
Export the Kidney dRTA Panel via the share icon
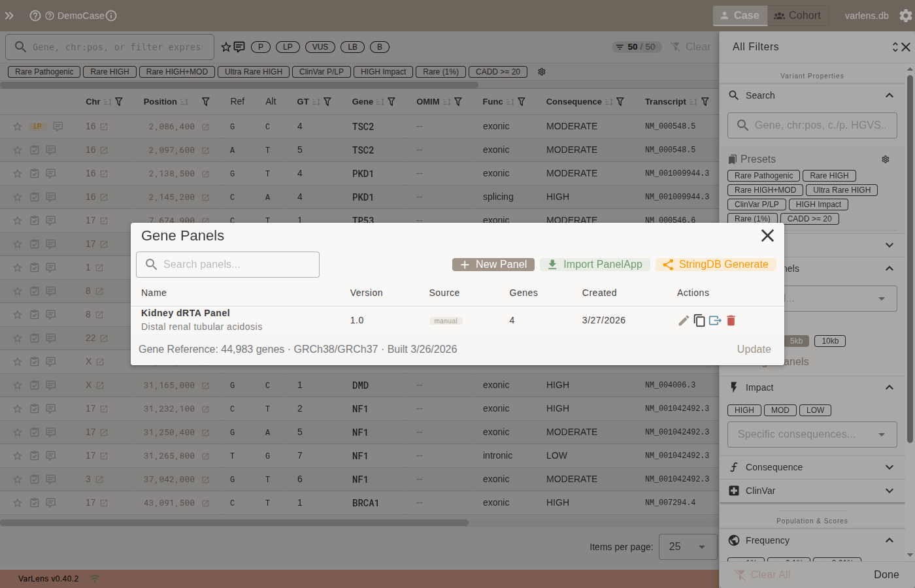tap(715, 320)
